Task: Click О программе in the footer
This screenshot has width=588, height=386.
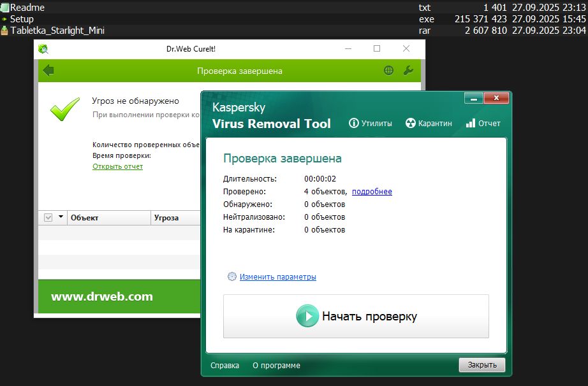Action: 276,366
